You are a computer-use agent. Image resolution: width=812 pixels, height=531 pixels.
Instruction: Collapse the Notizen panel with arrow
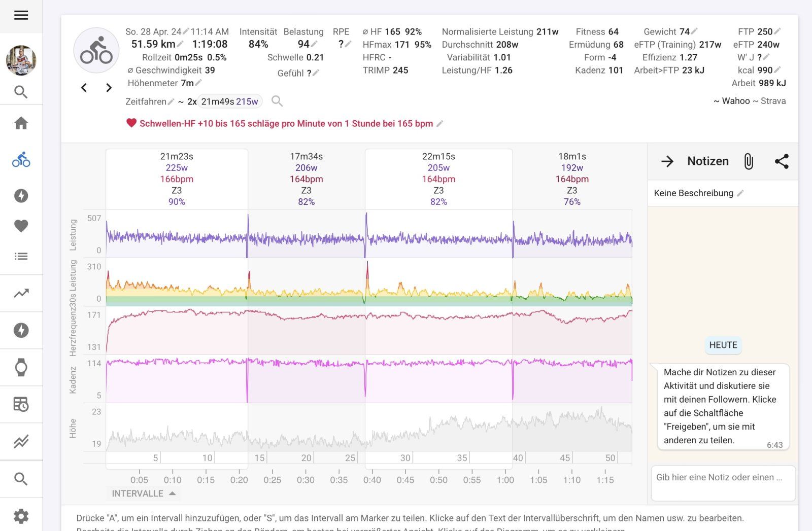coord(667,161)
